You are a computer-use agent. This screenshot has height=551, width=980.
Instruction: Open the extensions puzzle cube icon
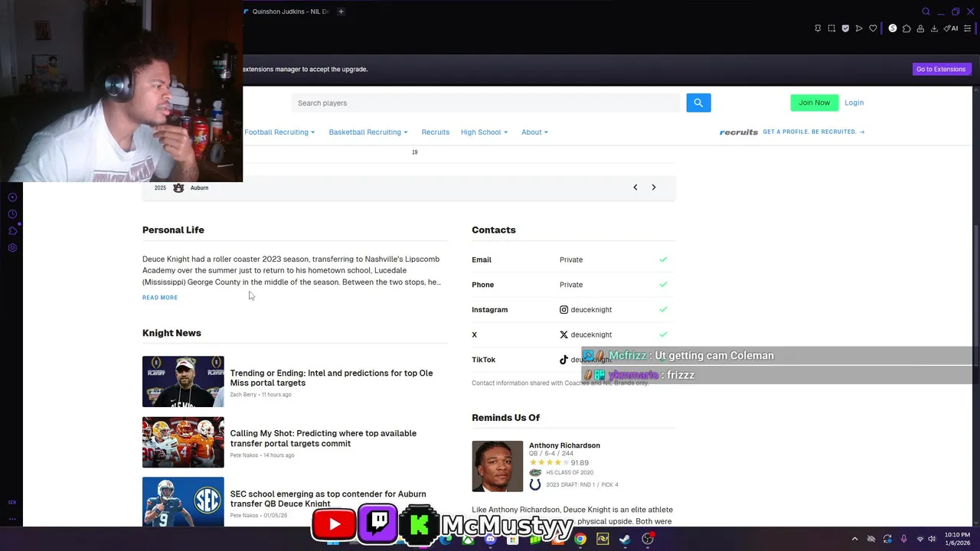[906, 28]
